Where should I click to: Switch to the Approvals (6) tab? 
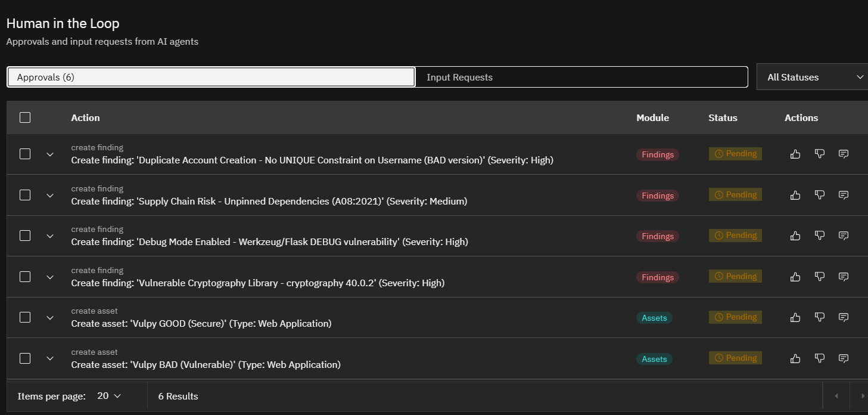pyautogui.click(x=211, y=77)
